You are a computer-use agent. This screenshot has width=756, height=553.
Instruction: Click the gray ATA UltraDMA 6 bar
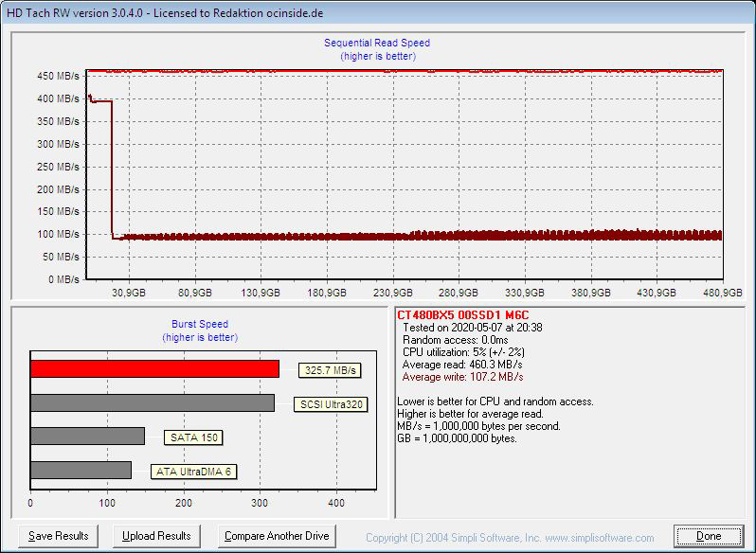pos(81,471)
